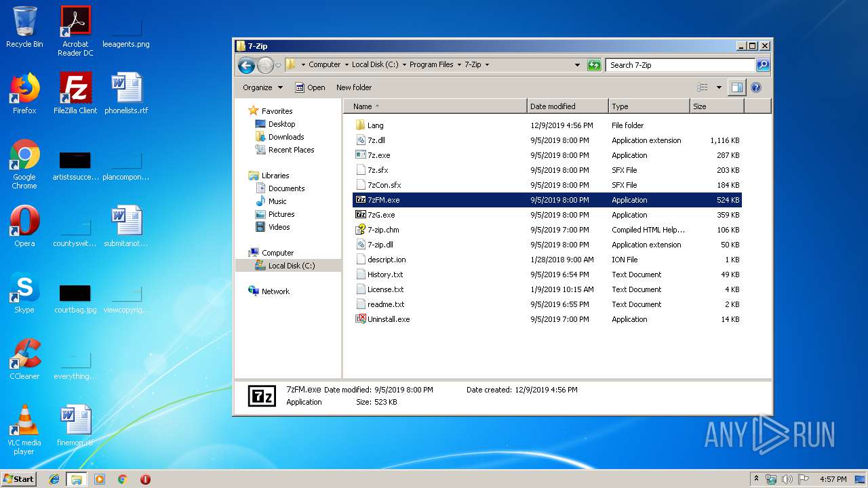
Task: Open phonelists.rtf desktop file
Action: click(126, 94)
